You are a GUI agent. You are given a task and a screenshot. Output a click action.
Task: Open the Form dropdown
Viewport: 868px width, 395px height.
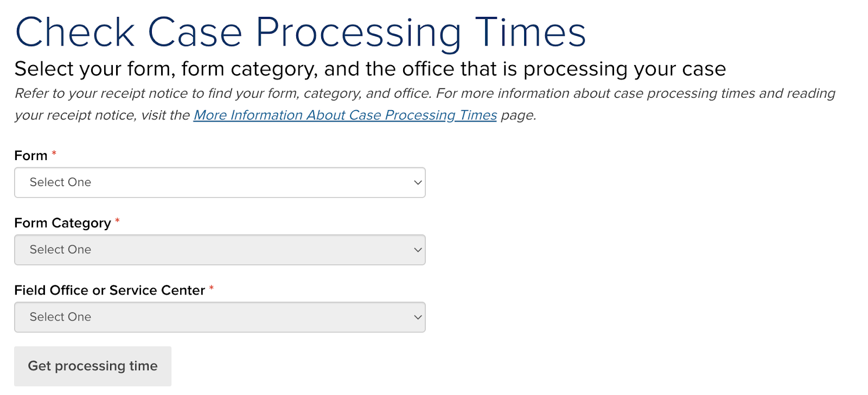(220, 182)
